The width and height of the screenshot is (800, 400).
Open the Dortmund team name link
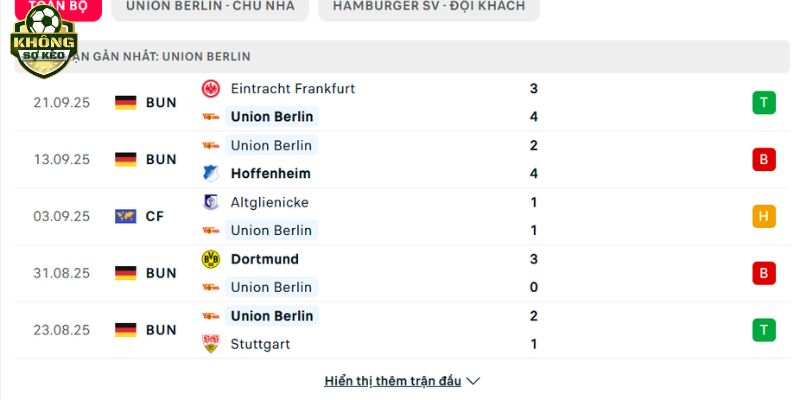click(x=265, y=259)
